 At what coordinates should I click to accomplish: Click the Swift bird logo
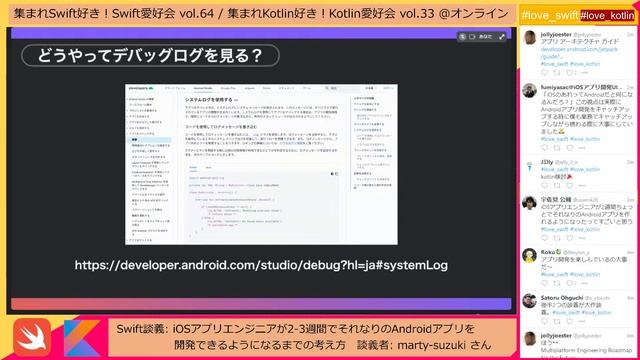[x=32, y=337]
